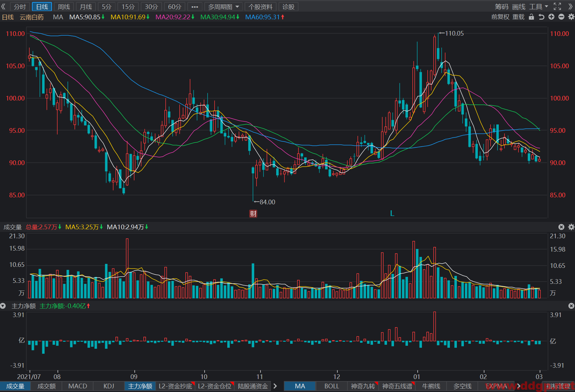Select 神奇九转 indicator tab

tap(363, 386)
